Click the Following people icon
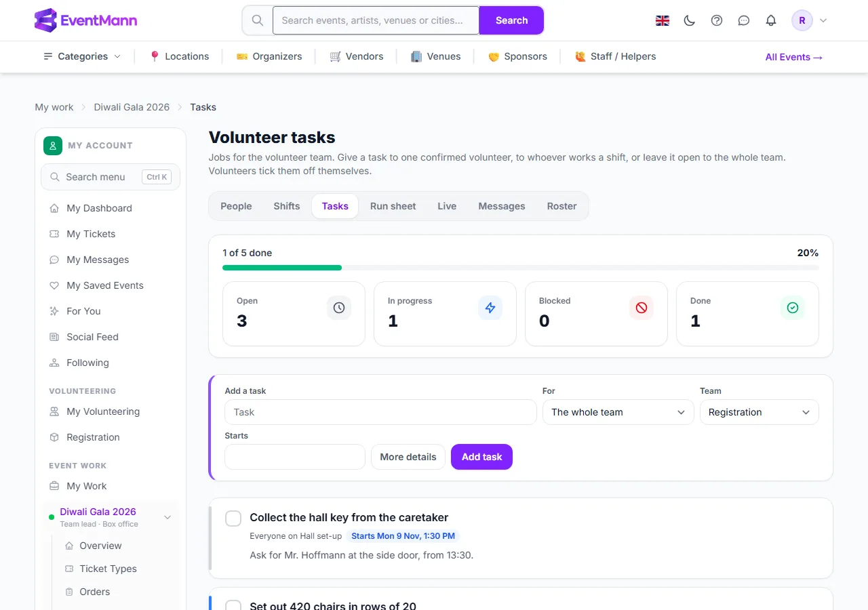Image resolution: width=868 pixels, height=610 pixels. [x=54, y=363]
